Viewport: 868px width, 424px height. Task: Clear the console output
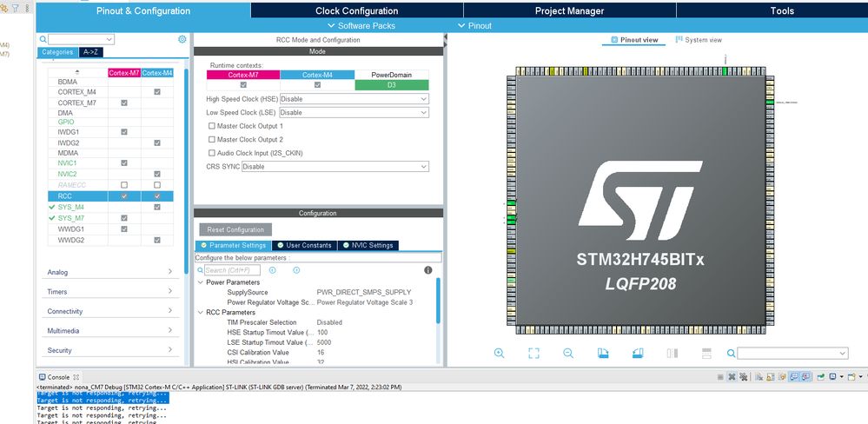tap(759, 377)
